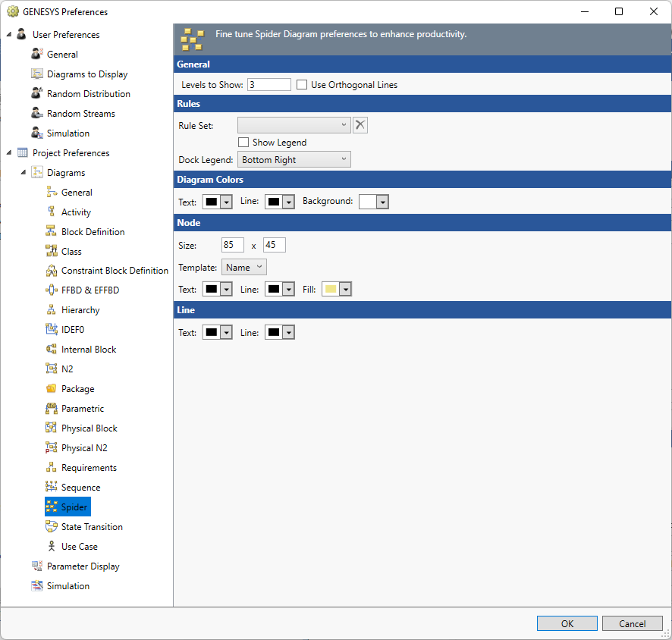
Task: Click the Hierarchy diagram icon
Action: coord(52,310)
